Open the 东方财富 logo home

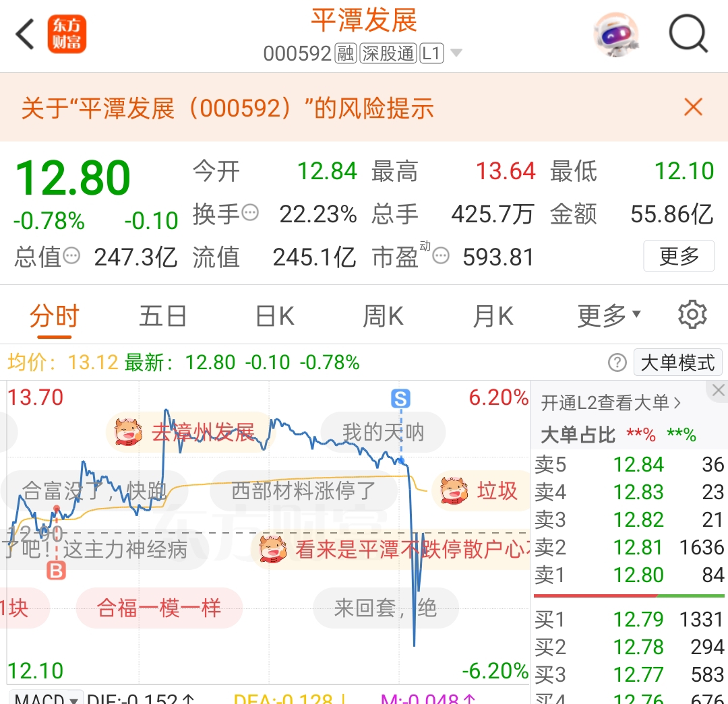pyautogui.click(x=67, y=34)
